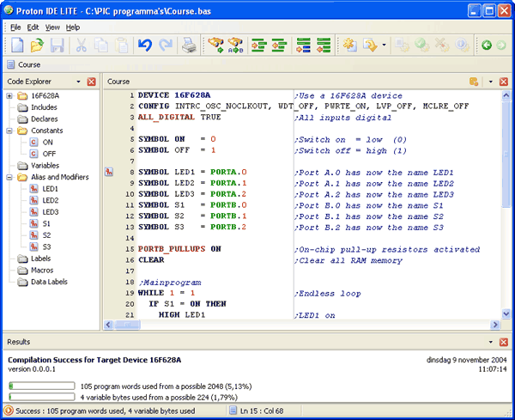The width and height of the screenshot is (515, 420).
Task: Uncomment the selected block icon
Action: [324, 45]
